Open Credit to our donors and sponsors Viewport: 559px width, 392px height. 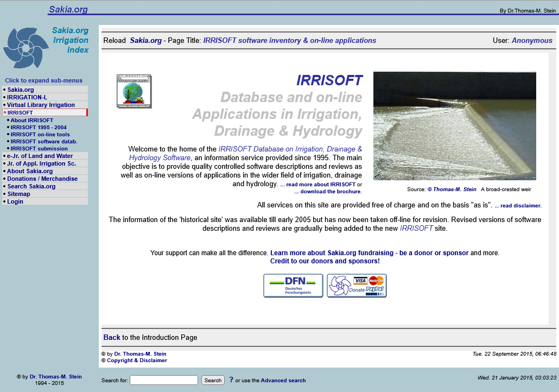pyautogui.click(x=325, y=261)
